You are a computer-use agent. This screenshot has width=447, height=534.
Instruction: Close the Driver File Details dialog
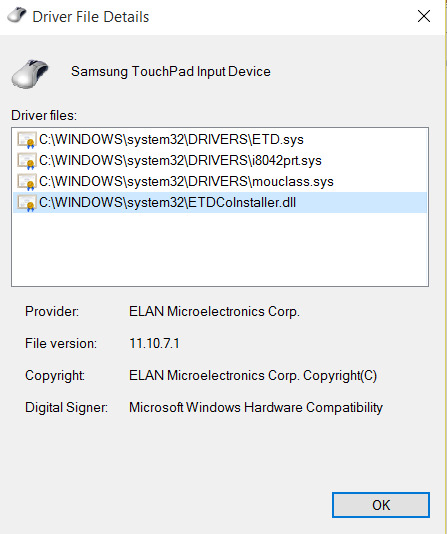(424, 16)
